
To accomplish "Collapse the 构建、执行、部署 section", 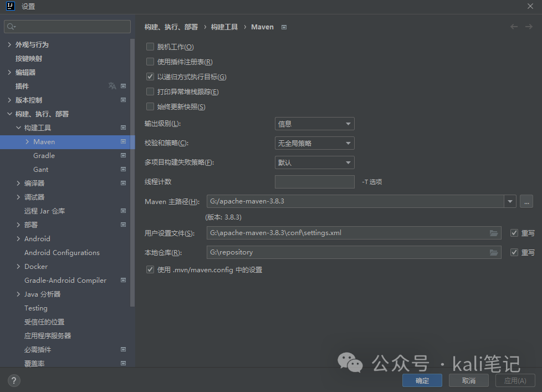I will [x=9, y=114].
